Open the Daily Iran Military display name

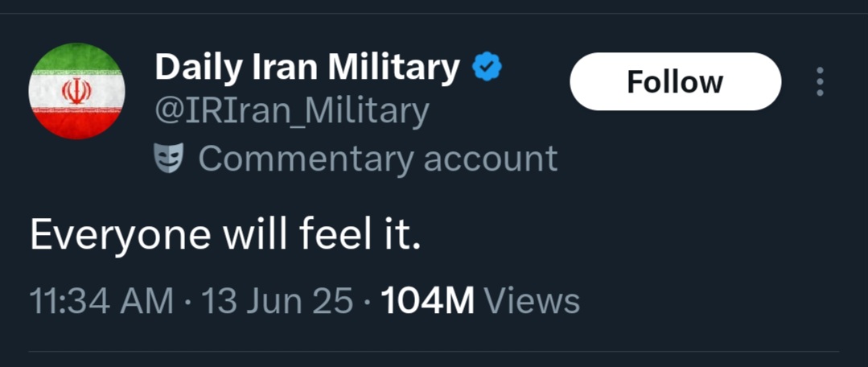point(307,68)
